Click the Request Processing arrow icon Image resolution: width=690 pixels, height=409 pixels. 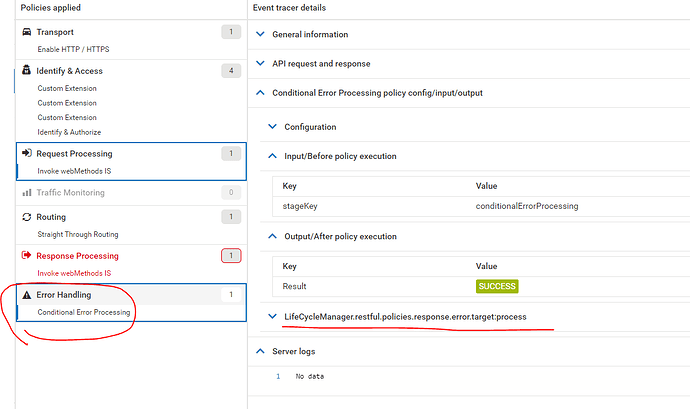tap(26, 154)
